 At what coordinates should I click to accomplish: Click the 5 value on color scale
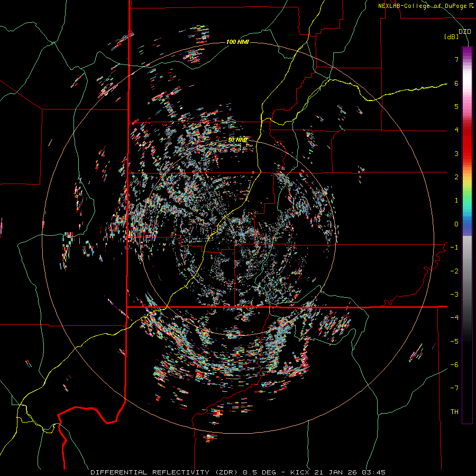[x=456, y=106]
